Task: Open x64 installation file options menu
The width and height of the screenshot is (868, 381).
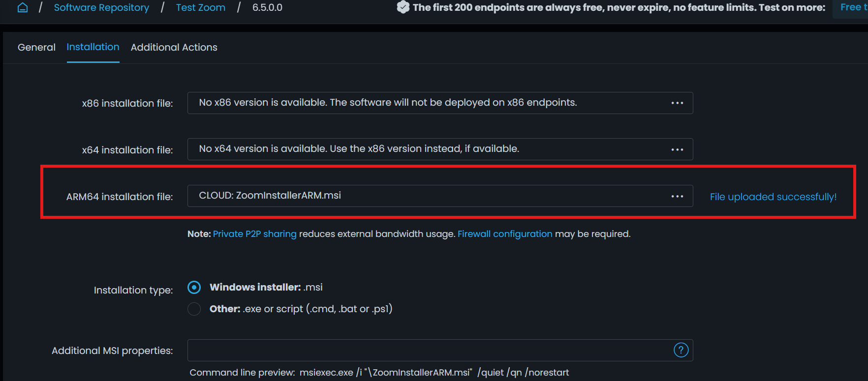Action: pyautogui.click(x=677, y=149)
